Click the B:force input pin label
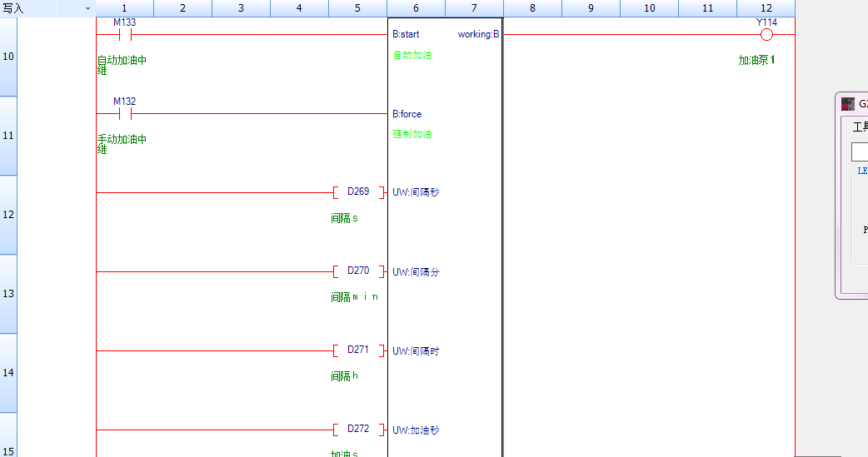Image resolution: width=868 pixels, height=457 pixels. coord(407,114)
